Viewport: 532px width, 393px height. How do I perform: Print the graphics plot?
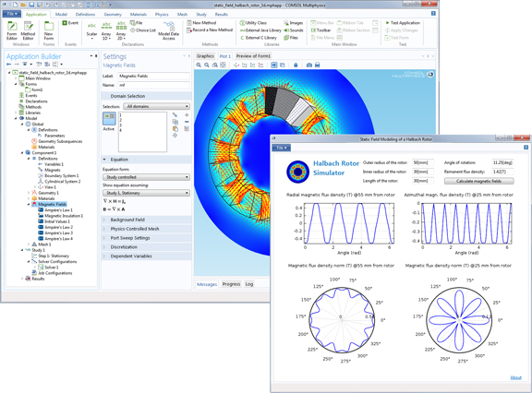point(317,65)
